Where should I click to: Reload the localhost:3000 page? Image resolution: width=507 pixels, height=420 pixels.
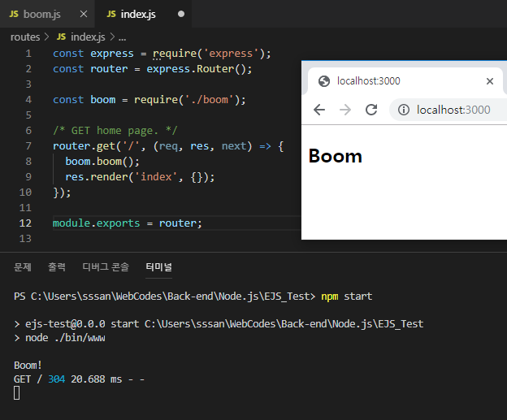tap(371, 110)
